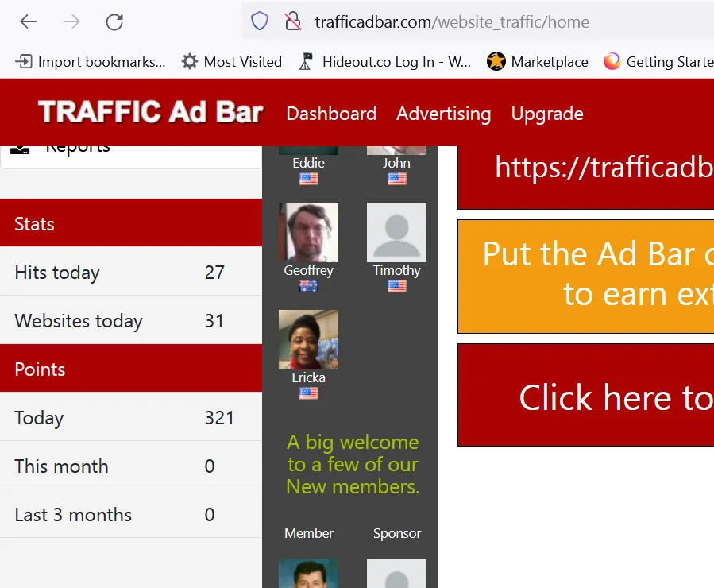The image size is (714, 588).
Task: Click the This month points row
Action: (x=131, y=466)
